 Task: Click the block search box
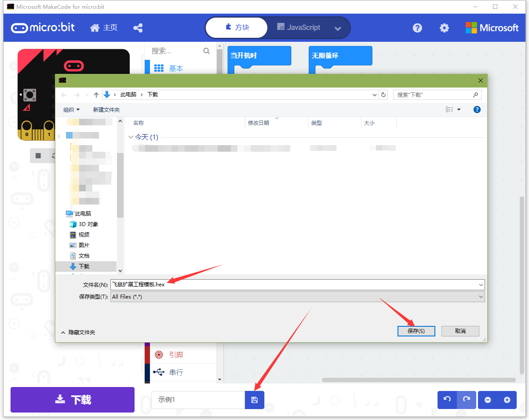[176, 51]
